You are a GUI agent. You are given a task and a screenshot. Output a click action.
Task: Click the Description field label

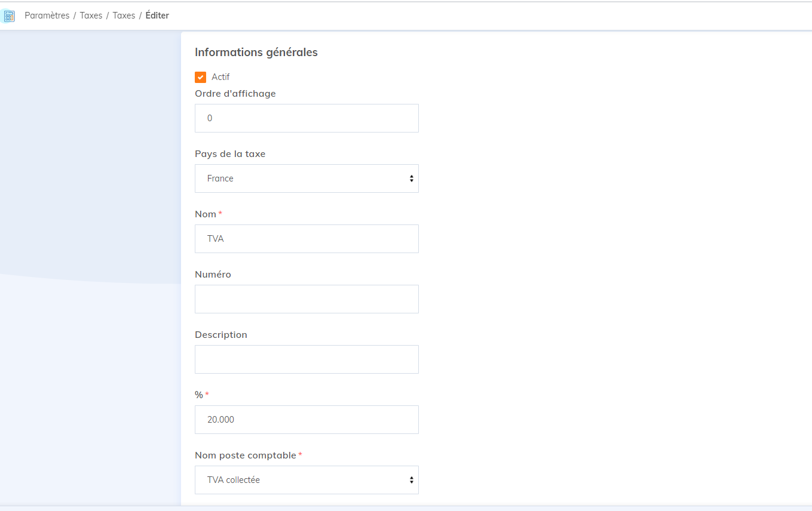pyautogui.click(x=221, y=335)
